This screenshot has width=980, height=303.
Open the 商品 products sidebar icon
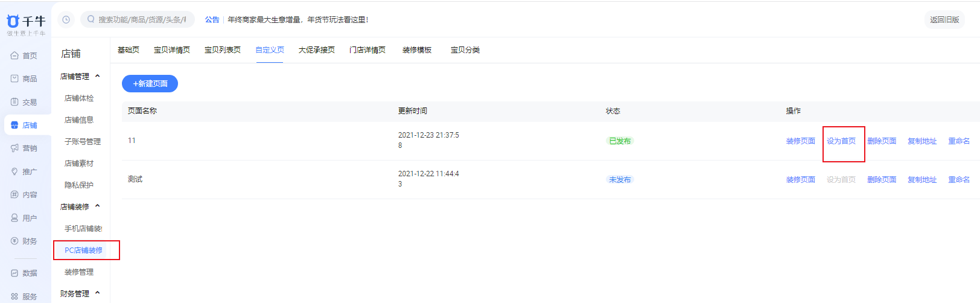14,78
